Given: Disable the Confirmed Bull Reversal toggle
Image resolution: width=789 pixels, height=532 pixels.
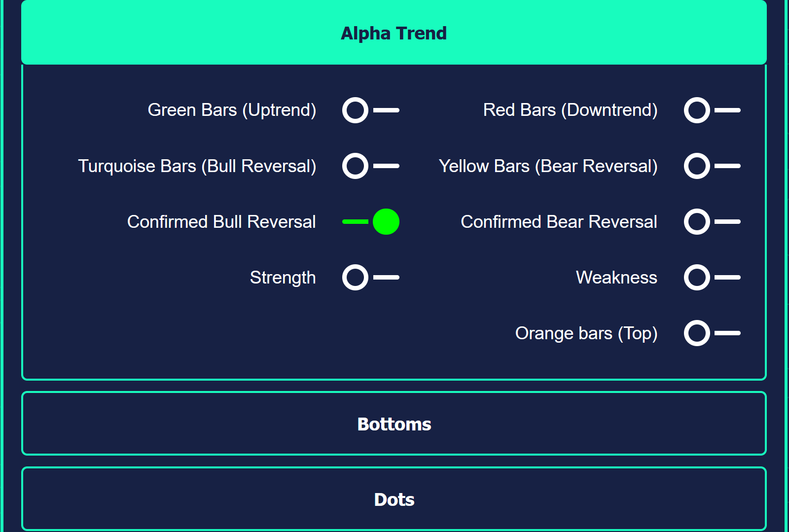Looking at the screenshot, I should click(371, 221).
